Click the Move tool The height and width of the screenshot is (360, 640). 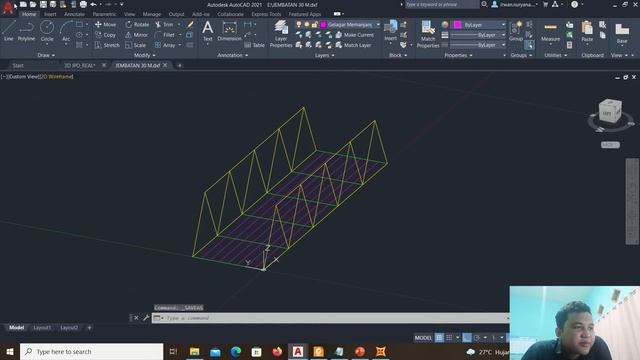point(105,24)
